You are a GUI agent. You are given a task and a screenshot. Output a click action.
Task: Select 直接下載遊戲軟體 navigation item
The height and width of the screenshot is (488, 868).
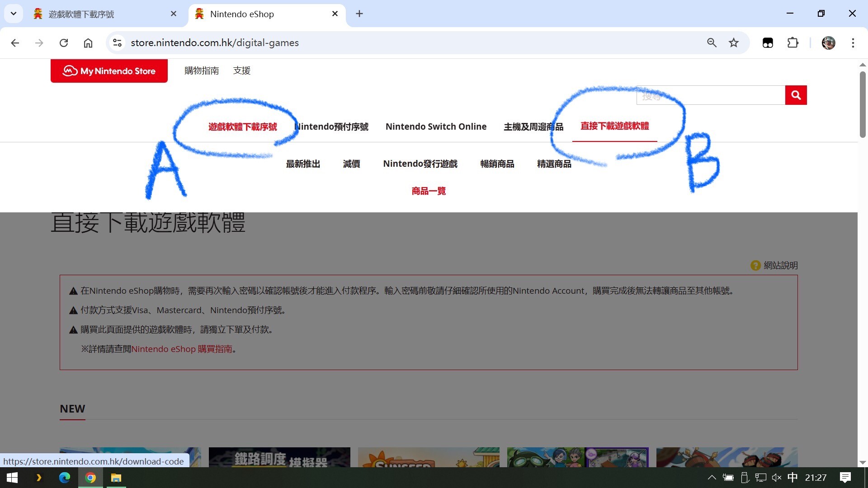click(615, 126)
